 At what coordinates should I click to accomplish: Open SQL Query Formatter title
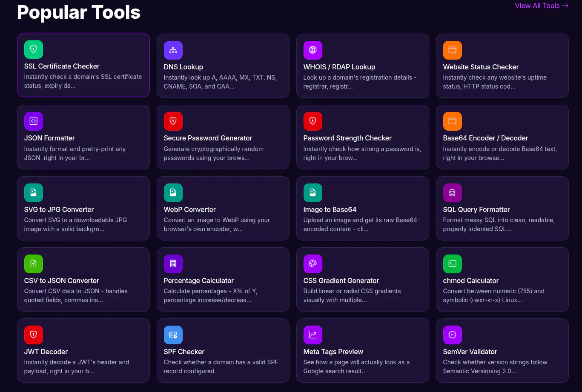click(x=476, y=209)
